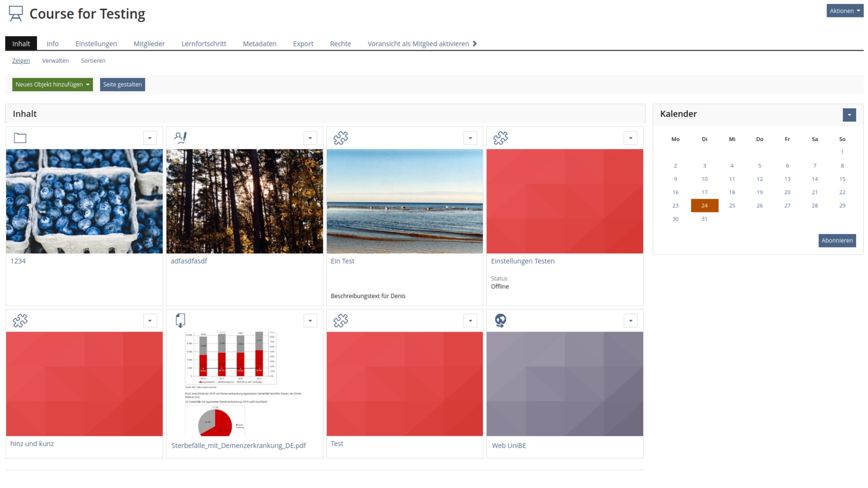Switch to the Einstellungen tab
Image resolution: width=868 pixels, height=488 pixels.
tap(96, 43)
